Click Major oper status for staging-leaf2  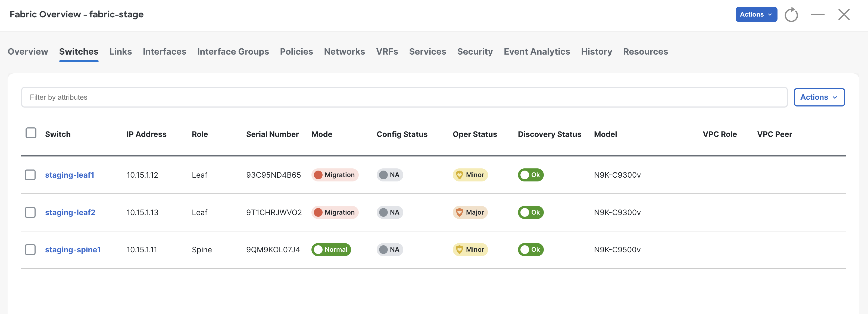470,212
